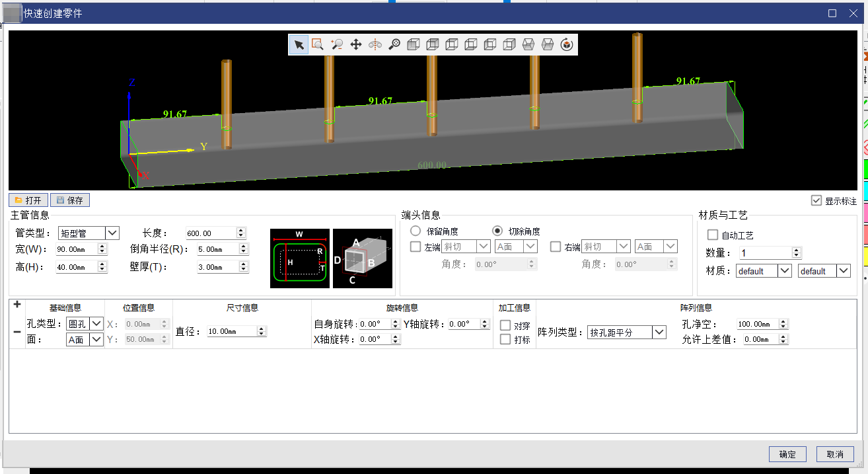Check the 对穿 option
The width and height of the screenshot is (868, 474).
tap(505, 325)
